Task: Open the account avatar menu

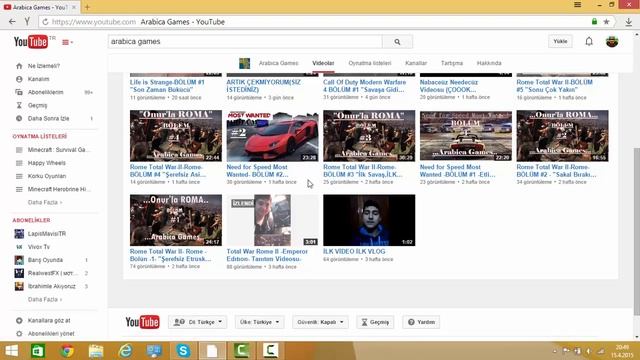Action: click(612, 41)
